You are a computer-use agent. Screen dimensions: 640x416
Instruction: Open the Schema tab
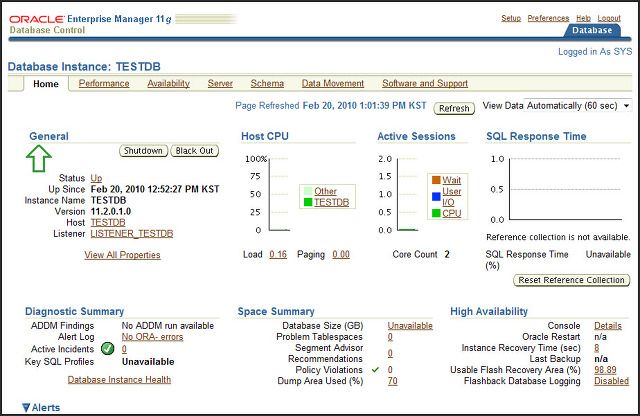click(x=267, y=83)
